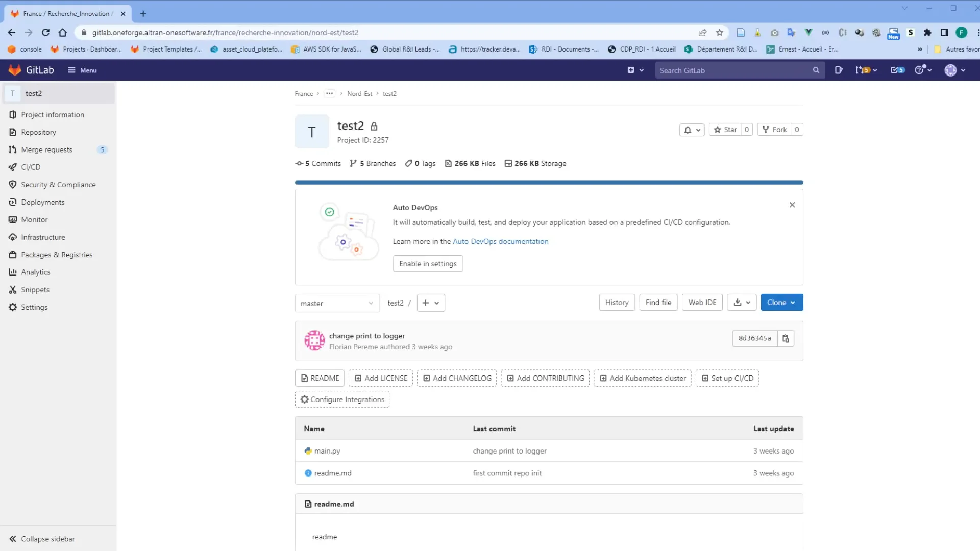The height and width of the screenshot is (551, 980).
Task: Open merge requests dropdown in top navbar
Action: pos(866,70)
